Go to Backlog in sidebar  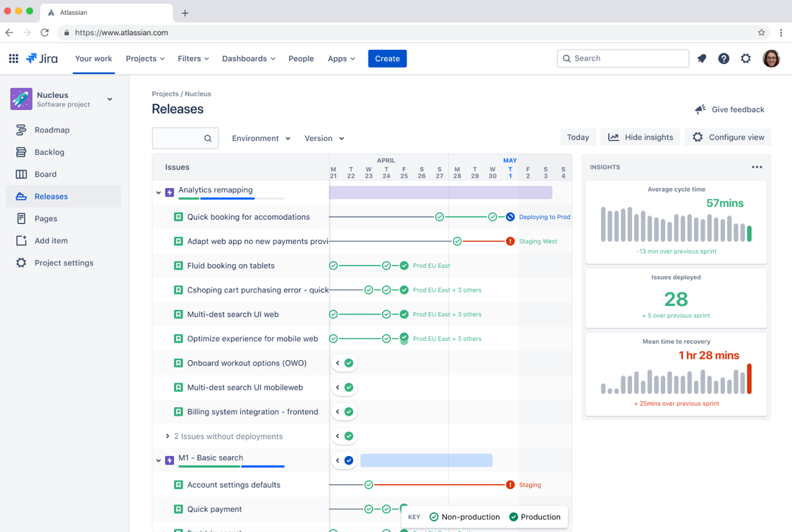point(49,152)
